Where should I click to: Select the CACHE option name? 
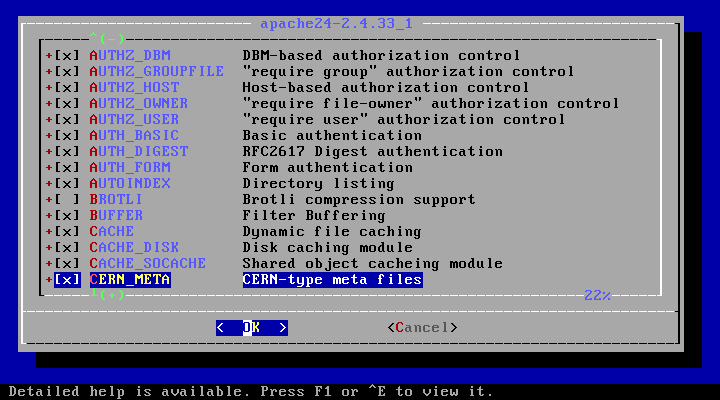(112, 231)
